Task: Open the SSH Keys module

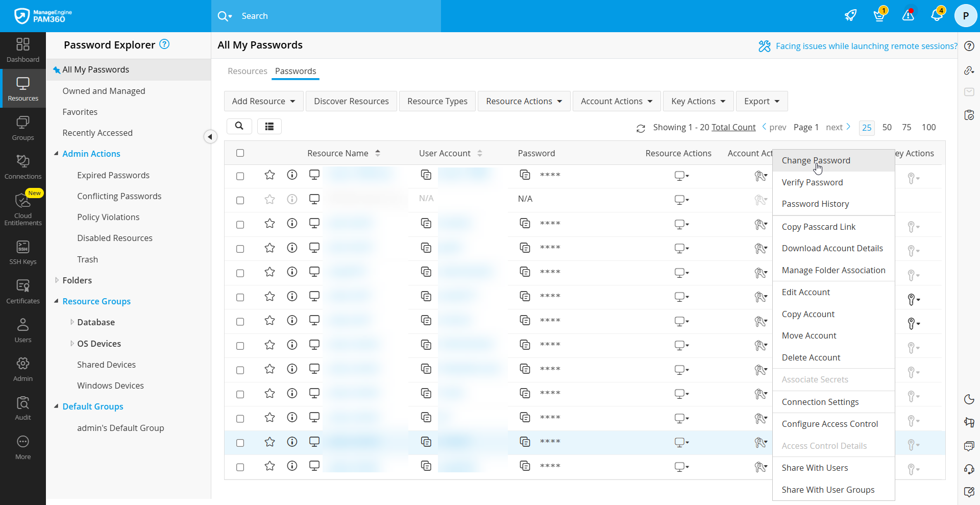Action: (x=22, y=251)
